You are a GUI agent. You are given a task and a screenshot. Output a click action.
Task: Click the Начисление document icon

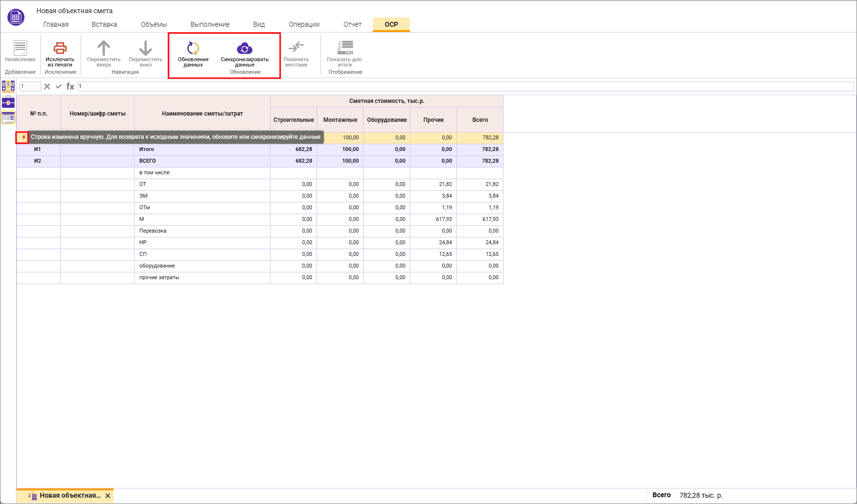[x=20, y=48]
